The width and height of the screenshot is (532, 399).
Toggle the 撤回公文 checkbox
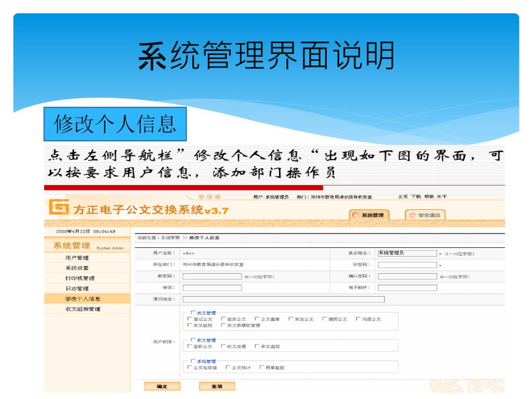[325, 319]
